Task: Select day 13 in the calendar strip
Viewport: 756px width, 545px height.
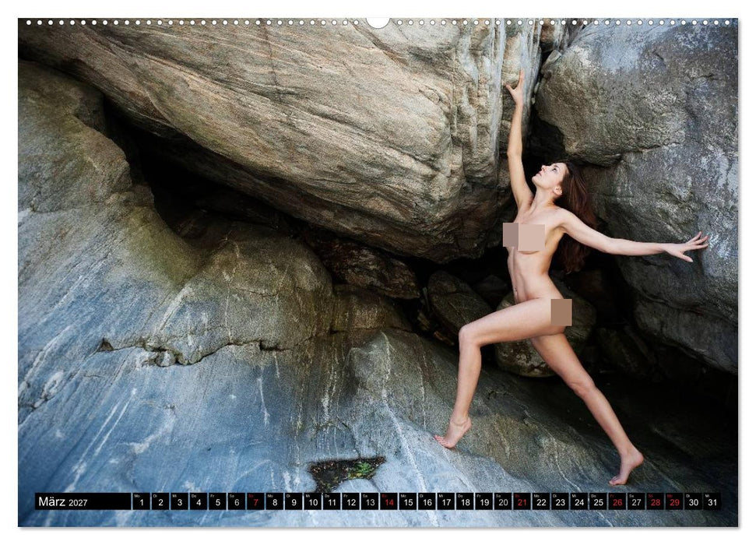Action: tap(370, 501)
